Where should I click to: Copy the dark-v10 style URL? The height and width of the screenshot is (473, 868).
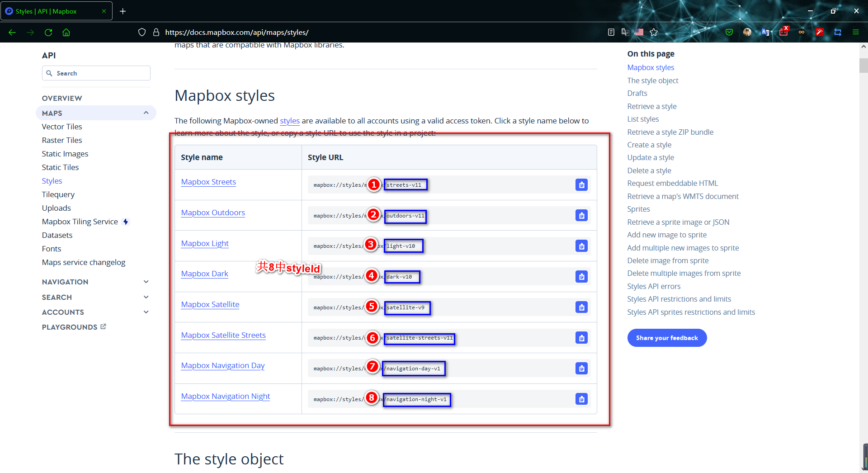[x=581, y=276]
